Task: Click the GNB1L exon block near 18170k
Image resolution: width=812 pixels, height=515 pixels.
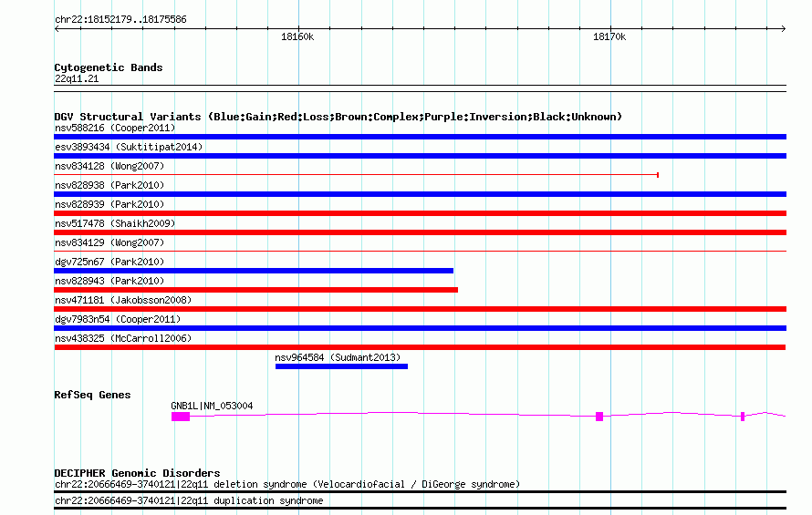Action: (599, 417)
